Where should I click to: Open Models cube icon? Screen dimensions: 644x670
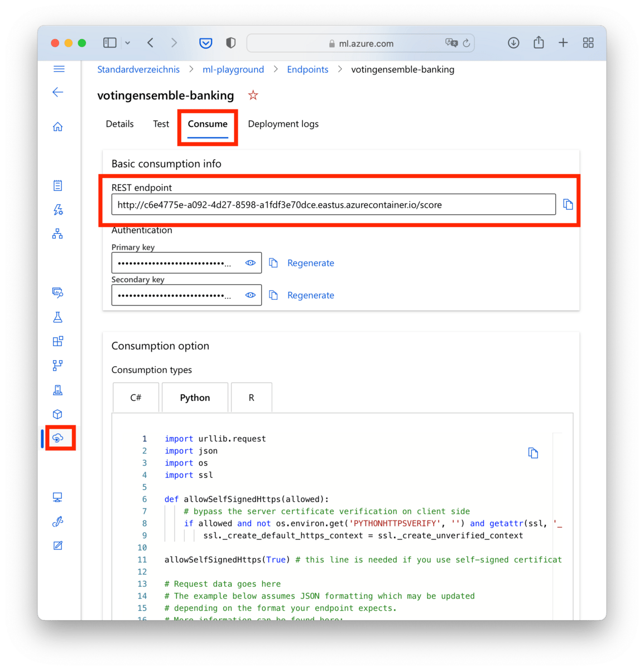click(58, 414)
